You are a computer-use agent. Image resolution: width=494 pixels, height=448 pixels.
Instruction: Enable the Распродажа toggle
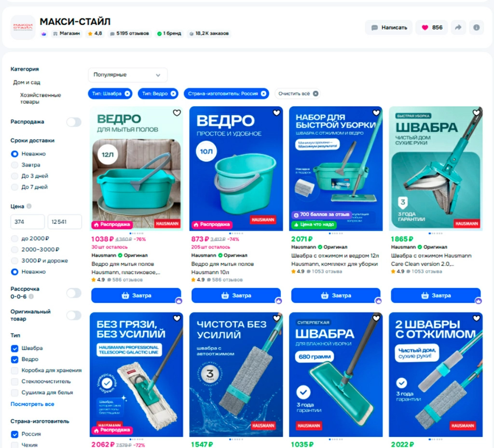point(74,122)
